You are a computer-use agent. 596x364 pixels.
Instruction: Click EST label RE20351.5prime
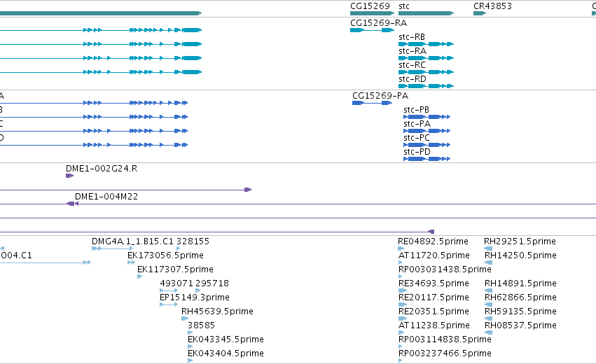point(434,311)
